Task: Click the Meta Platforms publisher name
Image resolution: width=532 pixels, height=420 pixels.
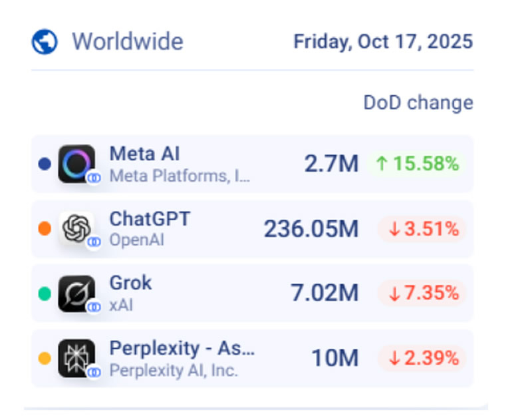Action: [x=180, y=176]
